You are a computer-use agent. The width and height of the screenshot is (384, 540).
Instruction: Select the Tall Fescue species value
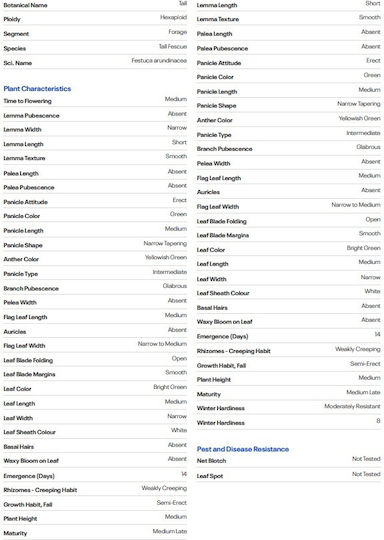click(x=173, y=46)
